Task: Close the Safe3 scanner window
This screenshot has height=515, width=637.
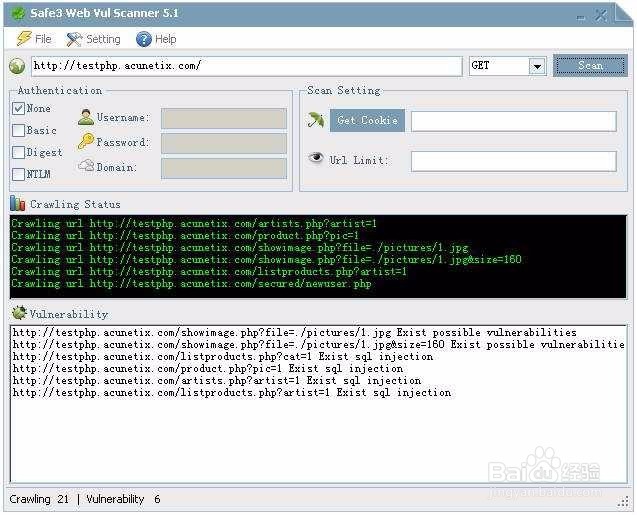Action: coord(601,15)
